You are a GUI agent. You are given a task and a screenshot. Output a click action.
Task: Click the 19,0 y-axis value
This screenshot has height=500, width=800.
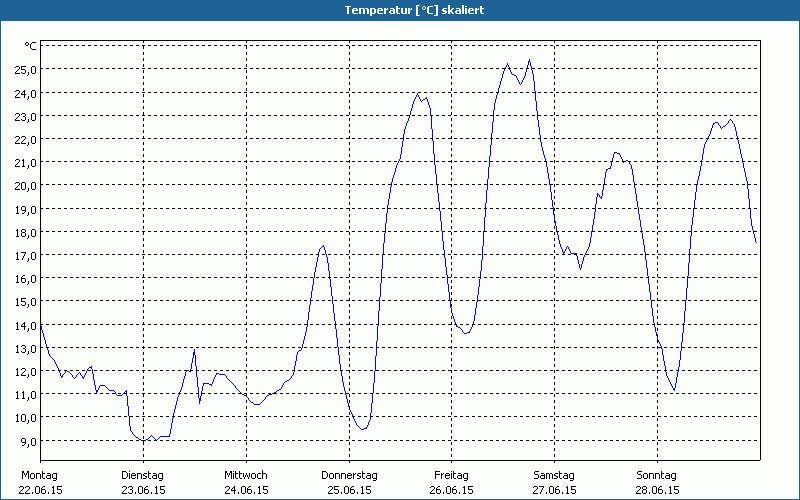tap(26, 209)
